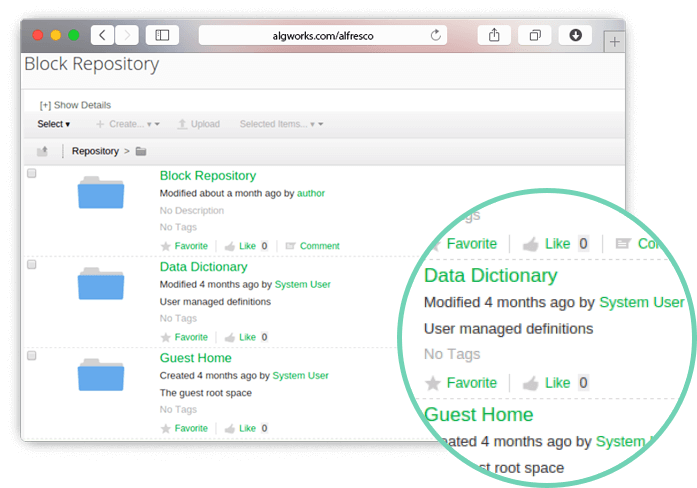This screenshot has width=697, height=488.
Task: Open the Data Dictionary folder link in the list
Action: pyautogui.click(x=204, y=267)
